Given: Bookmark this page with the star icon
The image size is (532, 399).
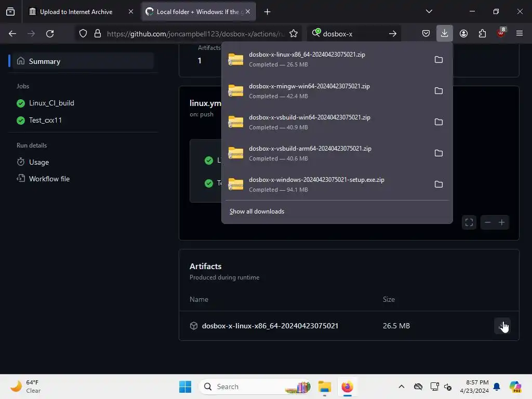Looking at the screenshot, I should pyautogui.click(x=294, y=34).
